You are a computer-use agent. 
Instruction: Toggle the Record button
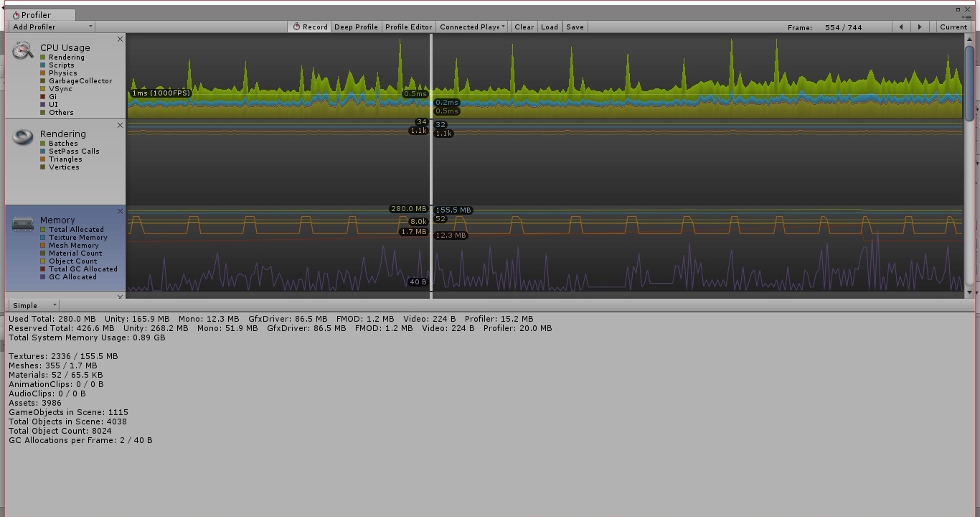(x=310, y=27)
